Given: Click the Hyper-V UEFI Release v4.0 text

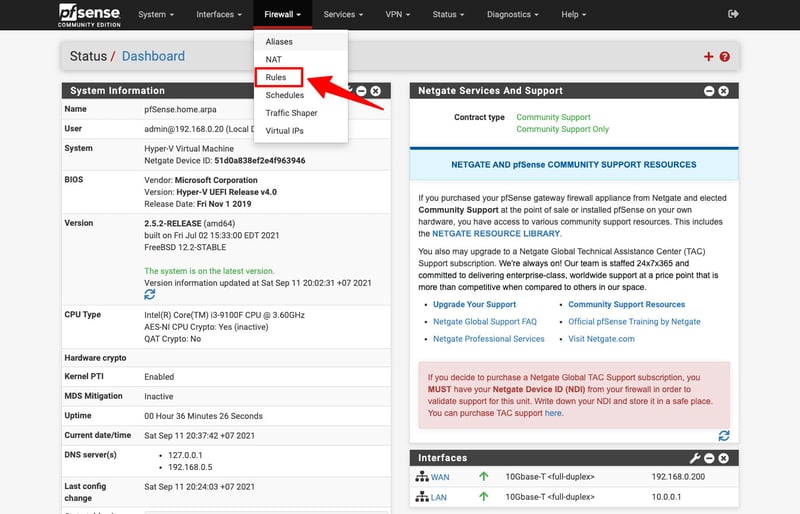Looking at the screenshot, I should (x=227, y=192).
